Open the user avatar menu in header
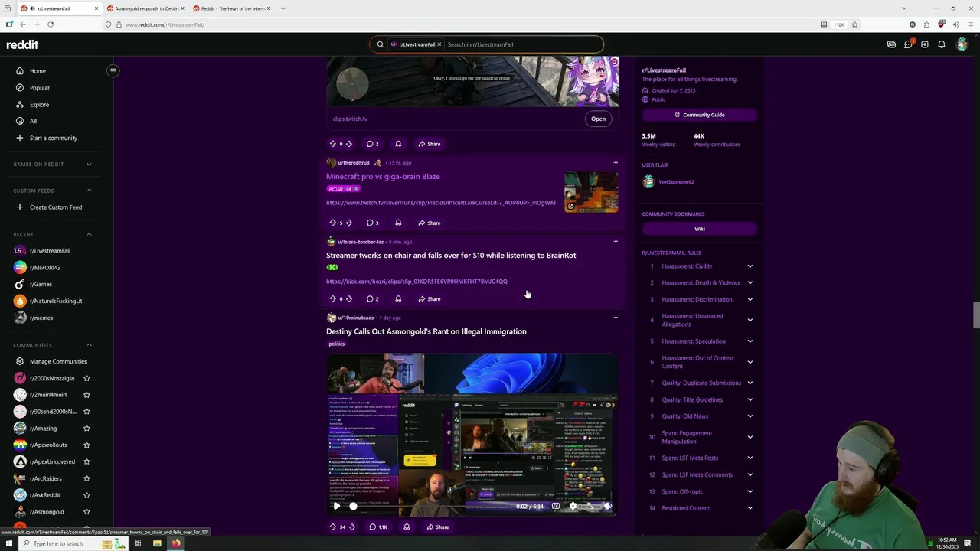 click(x=962, y=44)
